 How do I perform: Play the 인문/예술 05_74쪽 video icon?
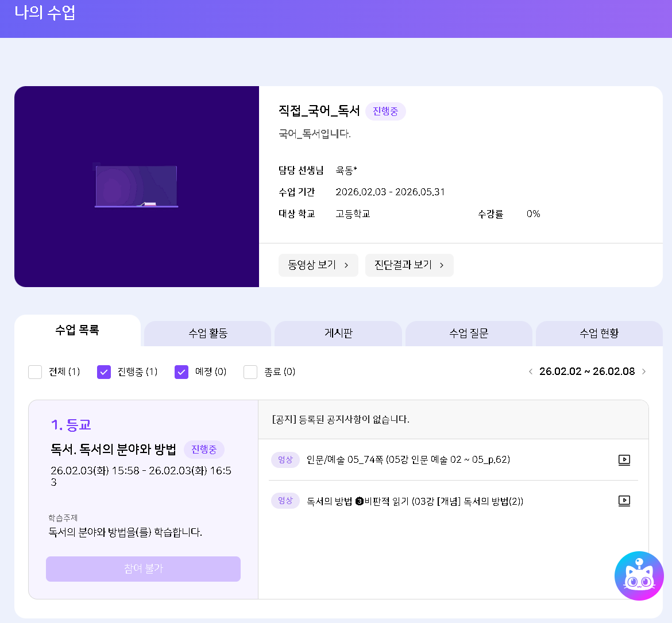[x=624, y=460]
